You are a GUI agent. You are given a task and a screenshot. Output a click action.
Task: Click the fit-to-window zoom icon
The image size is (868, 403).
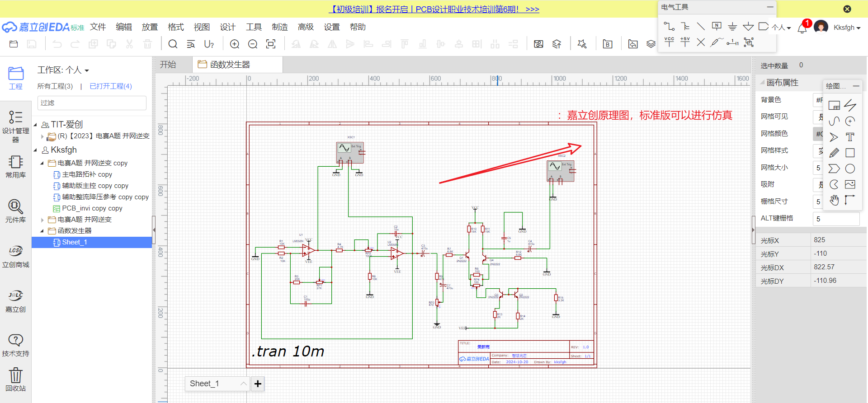click(271, 44)
